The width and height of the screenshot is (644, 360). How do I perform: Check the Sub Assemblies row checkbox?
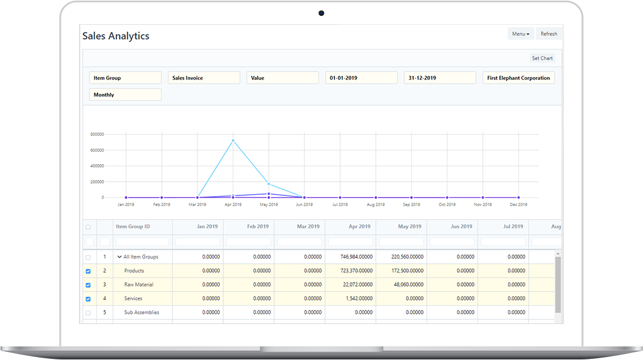[89, 312]
